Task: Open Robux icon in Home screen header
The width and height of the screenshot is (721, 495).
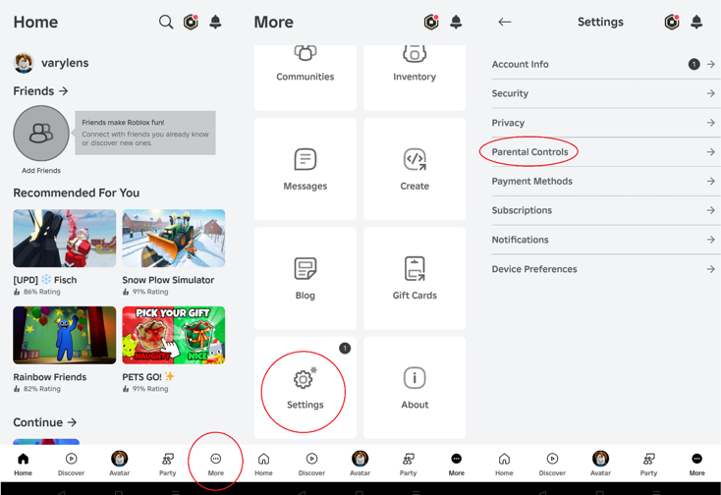Action: tap(191, 22)
